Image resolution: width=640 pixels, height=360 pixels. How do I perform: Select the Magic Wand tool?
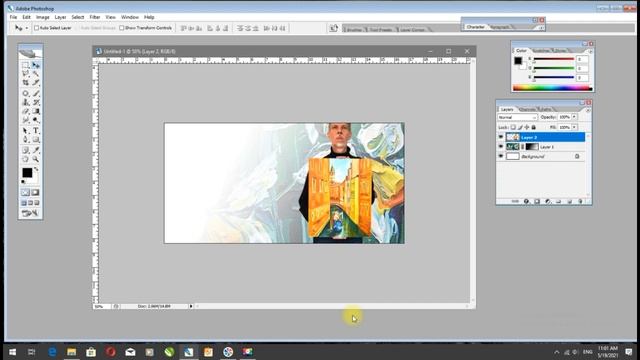(36, 74)
